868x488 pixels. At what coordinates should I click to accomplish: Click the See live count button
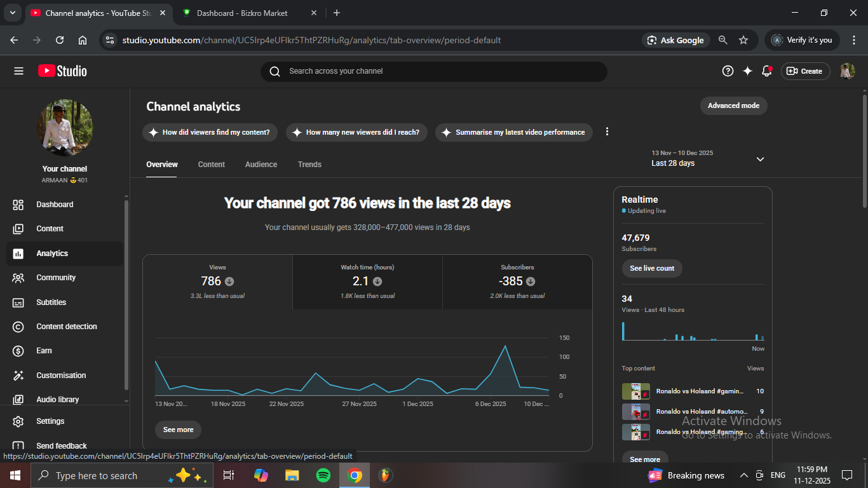(x=652, y=268)
